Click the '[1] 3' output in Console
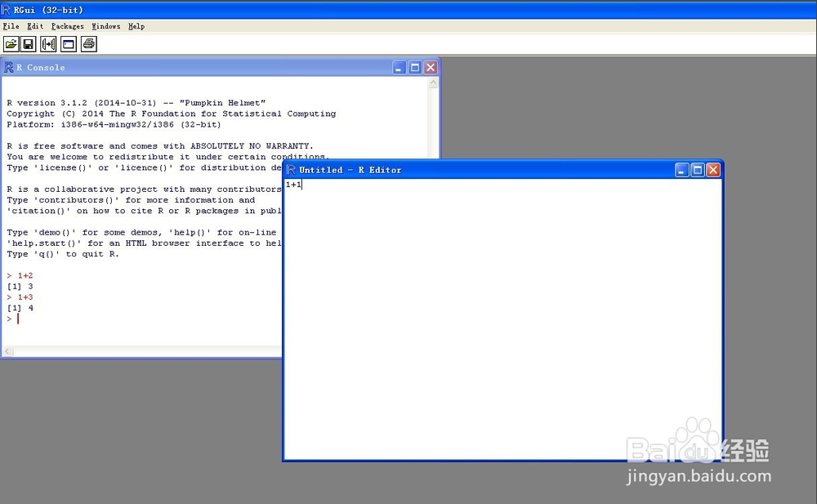Image resolution: width=817 pixels, height=504 pixels. [x=20, y=287]
